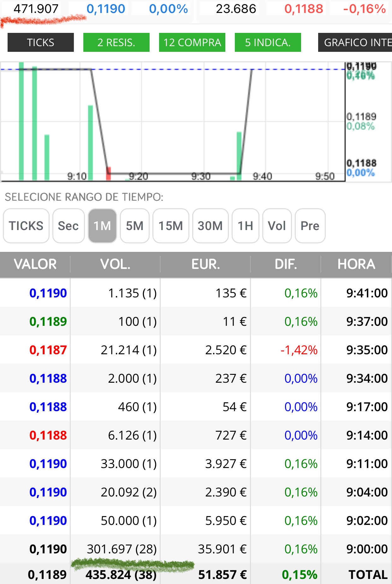Viewport: 392px width, 584px height.
Task: Click the 9:35:00 row with -1,42%
Action: (196, 350)
